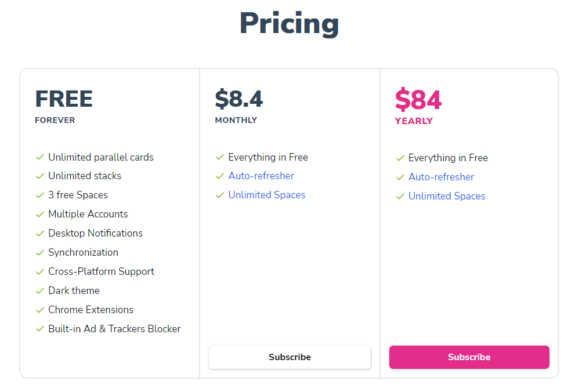Click checkmark icon beside 3 free Spaces
This screenshot has width=579, height=392.
pyautogui.click(x=40, y=195)
